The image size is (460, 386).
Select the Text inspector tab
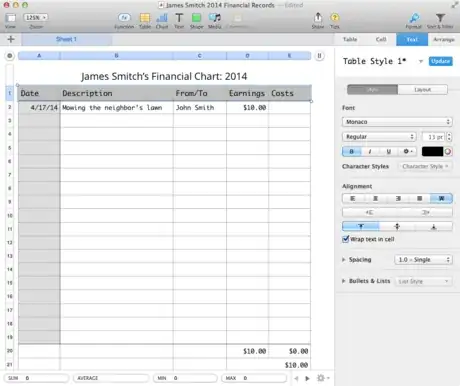tap(412, 39)
